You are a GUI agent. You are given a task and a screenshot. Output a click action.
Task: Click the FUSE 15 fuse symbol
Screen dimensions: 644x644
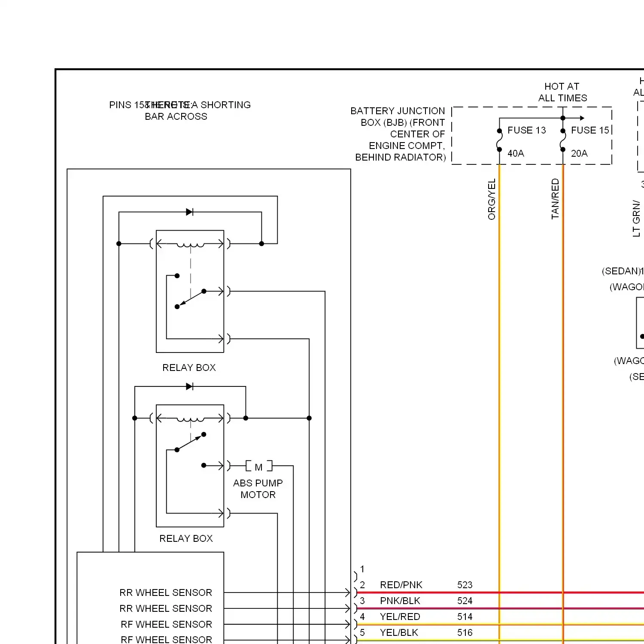click(563, 140)
